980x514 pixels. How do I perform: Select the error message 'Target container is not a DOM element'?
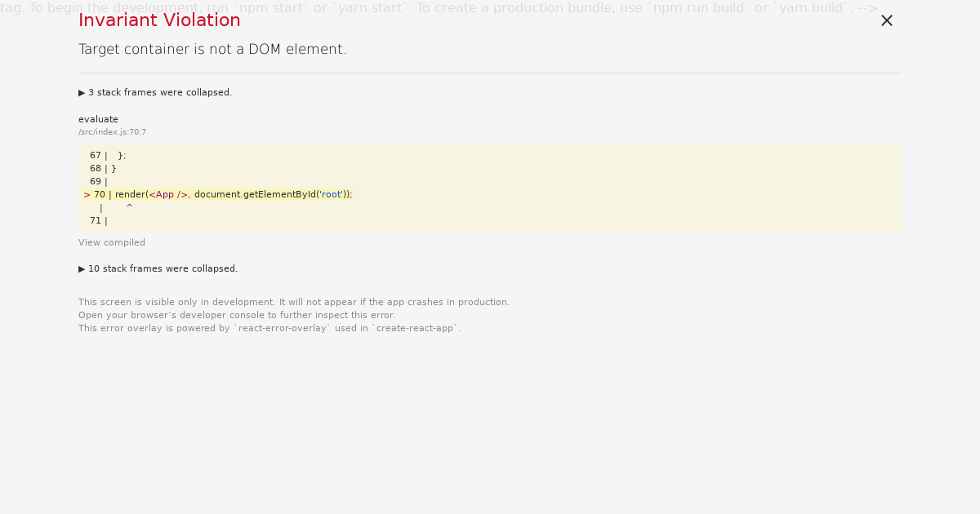click(212, 49)
